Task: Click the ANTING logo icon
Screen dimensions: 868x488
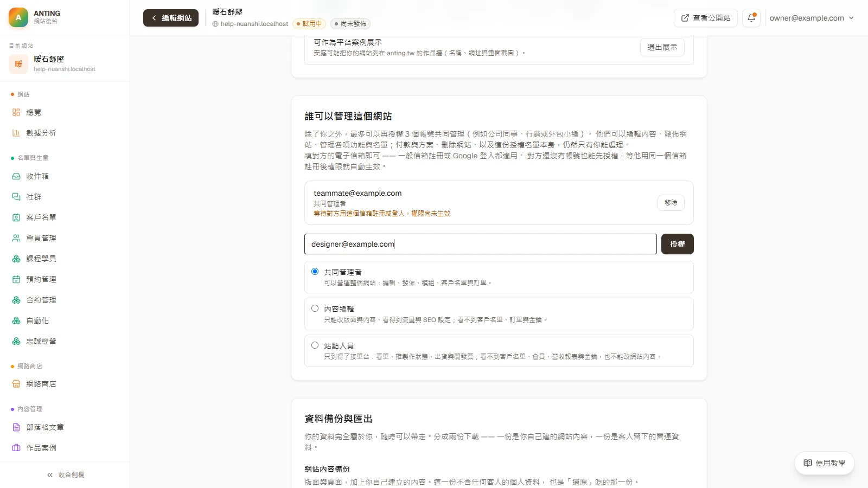Action: pyautogui.click(x=18, y=17)
